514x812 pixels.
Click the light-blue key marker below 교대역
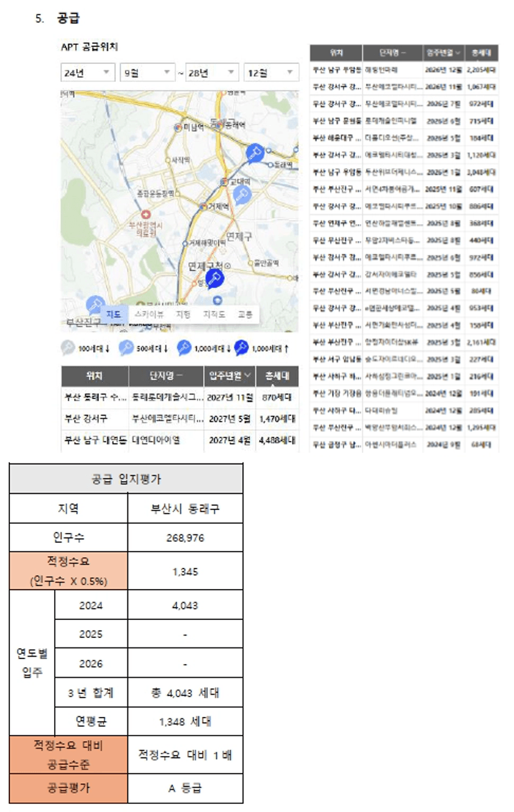241,197
